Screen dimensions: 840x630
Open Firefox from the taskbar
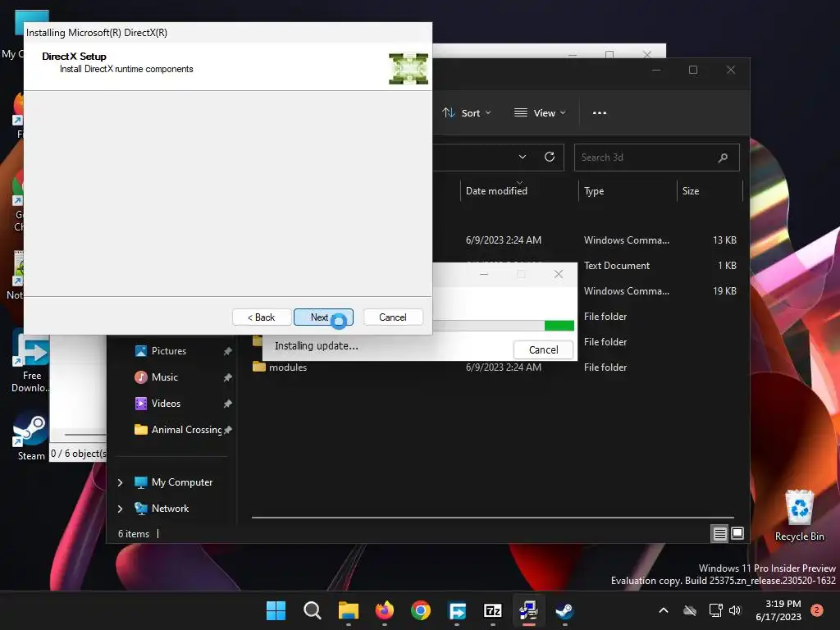tap(384, 610)
